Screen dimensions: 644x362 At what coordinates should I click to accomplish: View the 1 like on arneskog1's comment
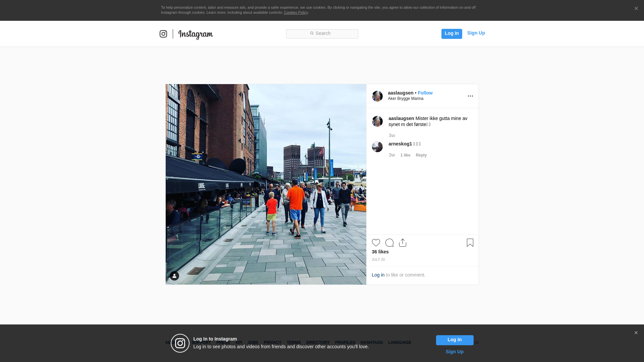pos(405,155)
